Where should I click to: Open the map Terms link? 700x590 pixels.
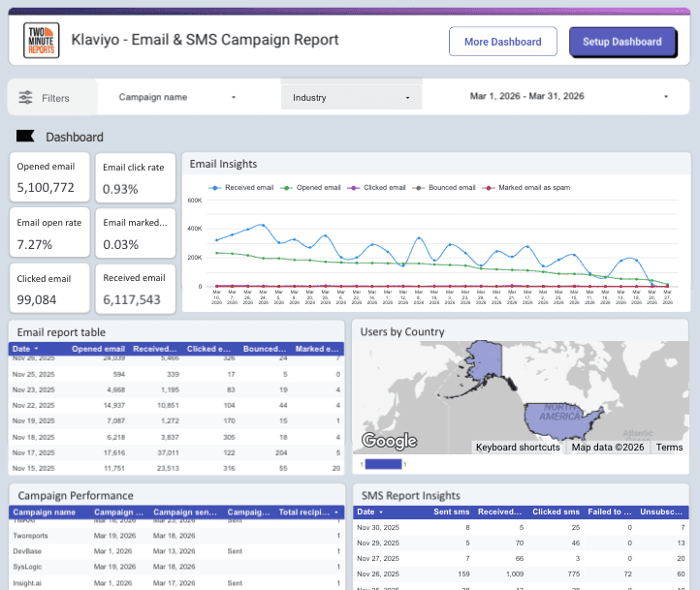click(669, 448)
